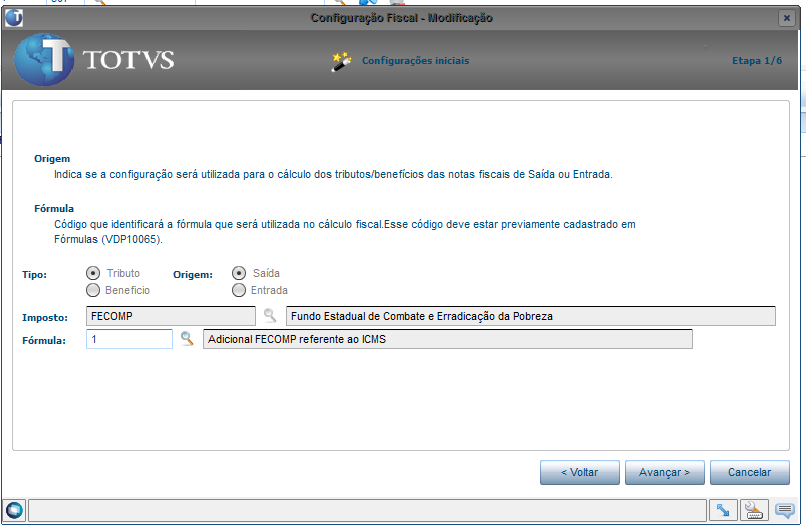
Task: Click the bold Fórmula help heading
Action: pos(54,209)
